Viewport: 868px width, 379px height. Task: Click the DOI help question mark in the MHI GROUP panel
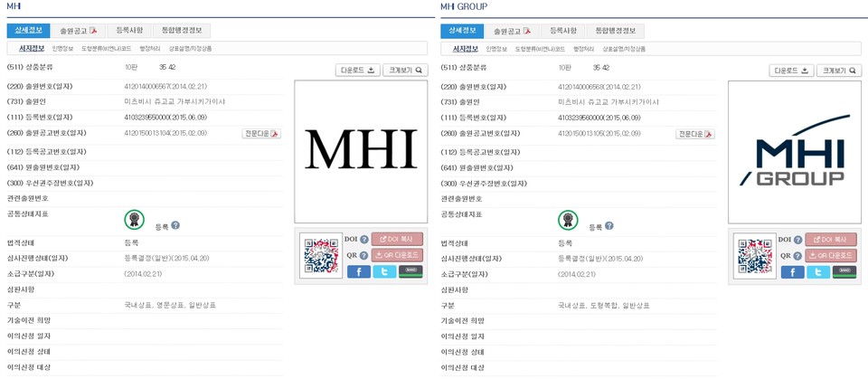click(x=797, y=240)
